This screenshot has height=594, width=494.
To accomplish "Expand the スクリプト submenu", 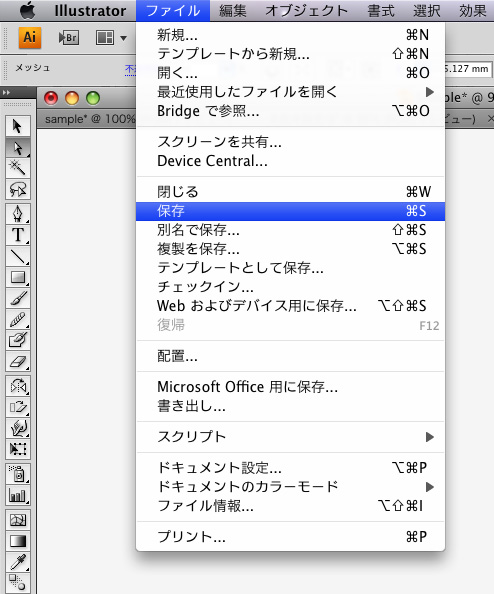I will click(x=290, y=437).
